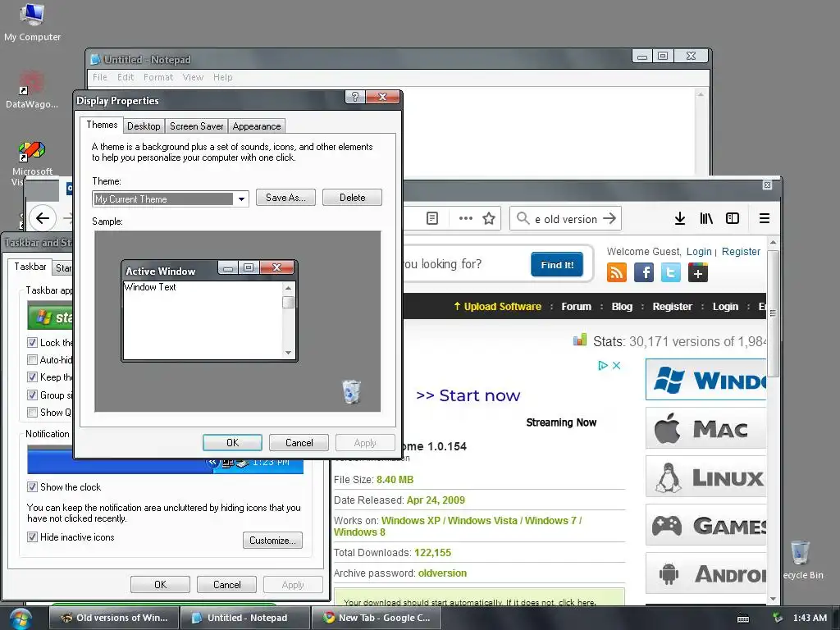Open the Notepad Edit menu
This screenshot has width=840, height=630.
126,77
